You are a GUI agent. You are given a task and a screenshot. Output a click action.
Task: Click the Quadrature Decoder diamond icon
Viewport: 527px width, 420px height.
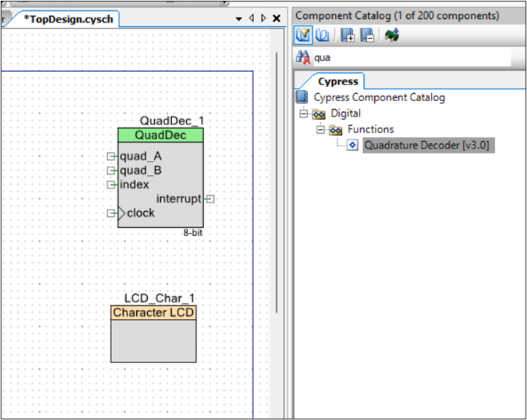(352, 145)
